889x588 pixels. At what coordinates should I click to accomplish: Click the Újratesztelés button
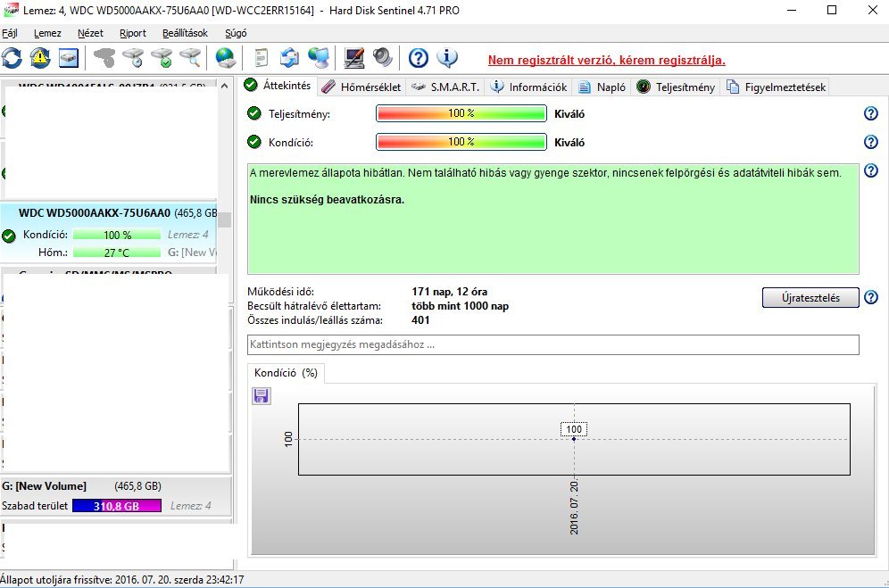point(810,298)
